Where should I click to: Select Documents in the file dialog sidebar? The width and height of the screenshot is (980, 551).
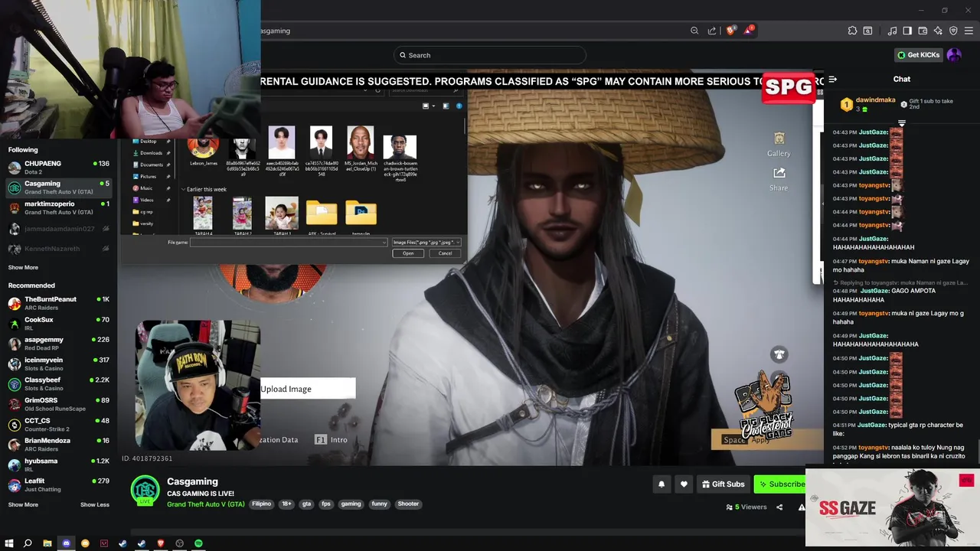[x=150, y=165]
